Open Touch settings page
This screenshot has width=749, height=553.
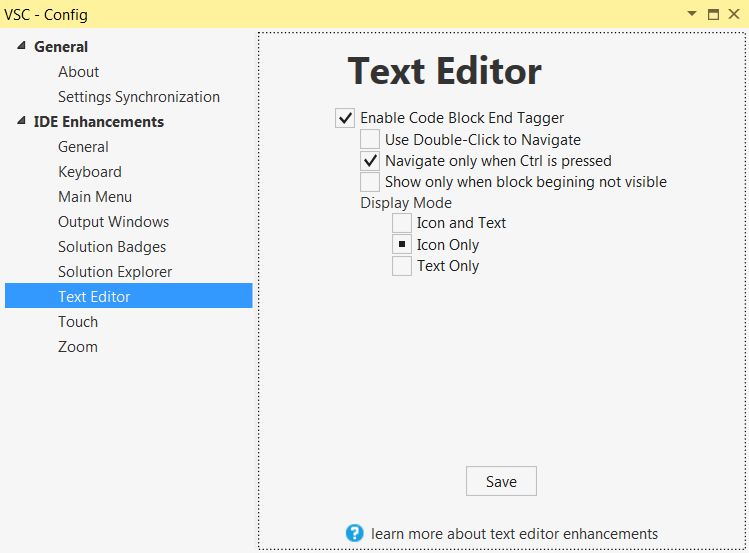[x=78, y=322]
